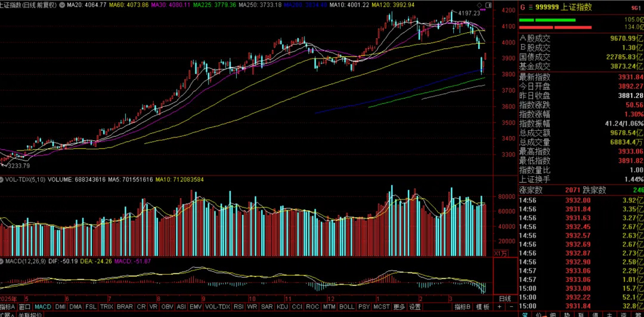Click the 4197.23 high price marker
The image size is (644, 317).
469,13
